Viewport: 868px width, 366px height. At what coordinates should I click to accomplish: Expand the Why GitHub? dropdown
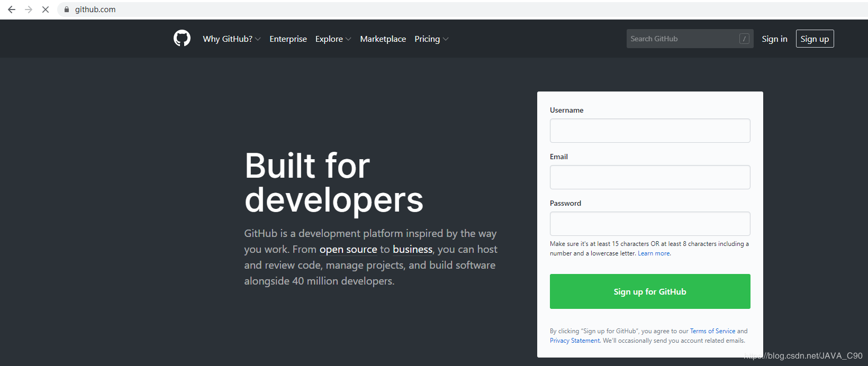tap(232, 39)
